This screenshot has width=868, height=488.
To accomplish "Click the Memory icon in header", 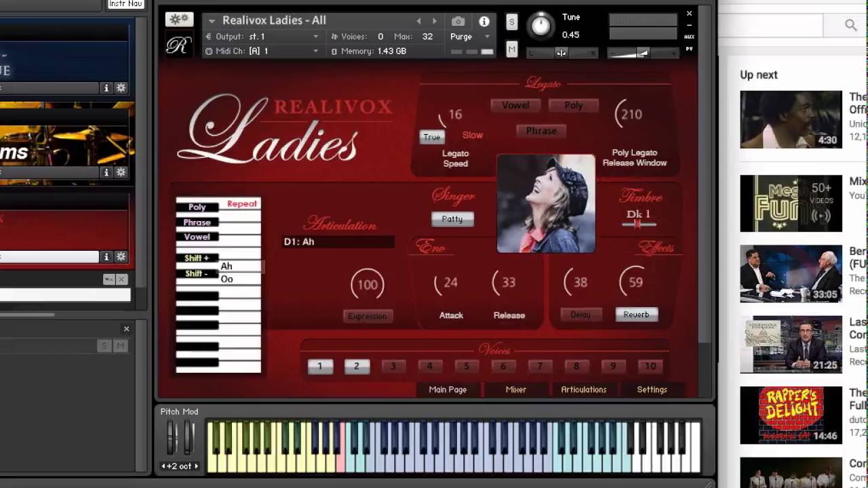I will coord(334,52).
